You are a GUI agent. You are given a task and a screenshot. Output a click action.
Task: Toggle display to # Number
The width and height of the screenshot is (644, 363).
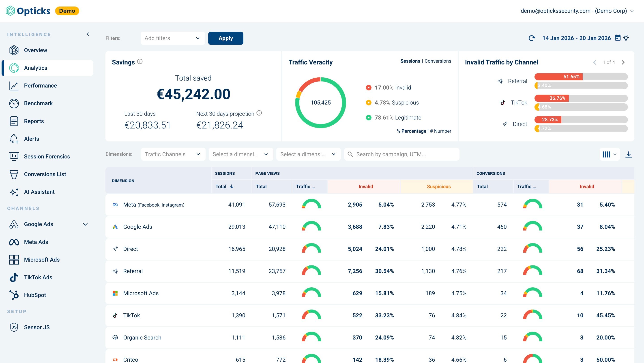(440, 131)
